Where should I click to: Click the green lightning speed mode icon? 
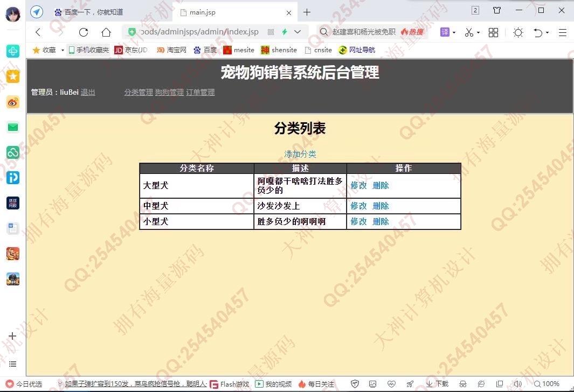285,32
